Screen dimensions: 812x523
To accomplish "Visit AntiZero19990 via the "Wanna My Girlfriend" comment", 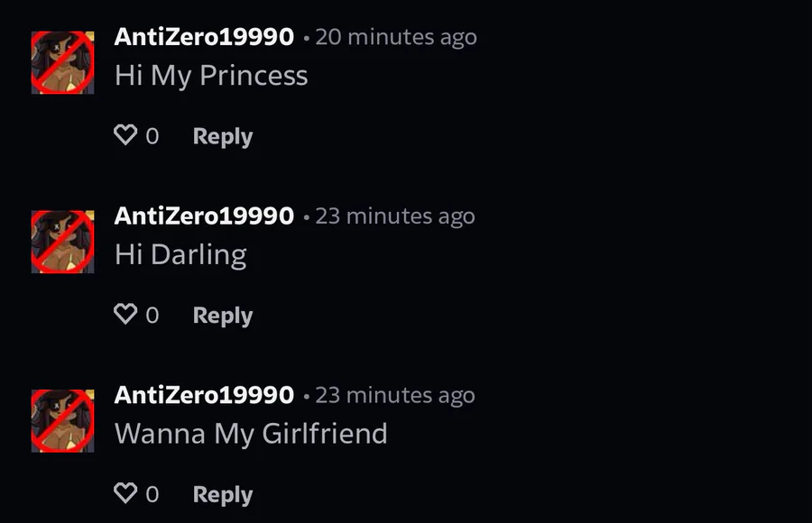I will [204, 395].
